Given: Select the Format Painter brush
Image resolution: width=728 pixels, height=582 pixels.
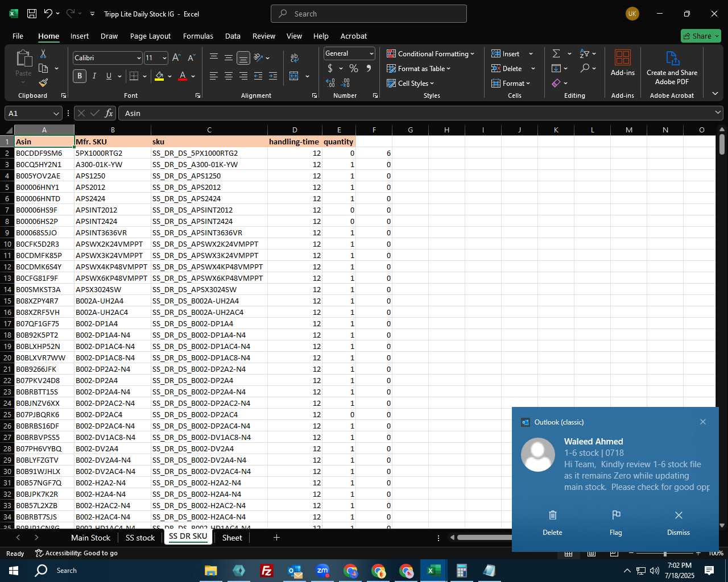Looking at the screenshot, I should click(43, 82).
